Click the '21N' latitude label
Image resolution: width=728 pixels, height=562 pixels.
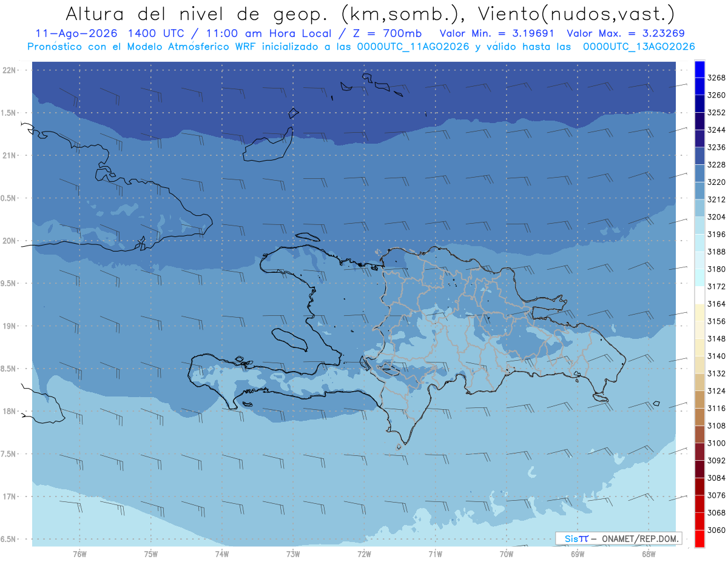(10, 155)
